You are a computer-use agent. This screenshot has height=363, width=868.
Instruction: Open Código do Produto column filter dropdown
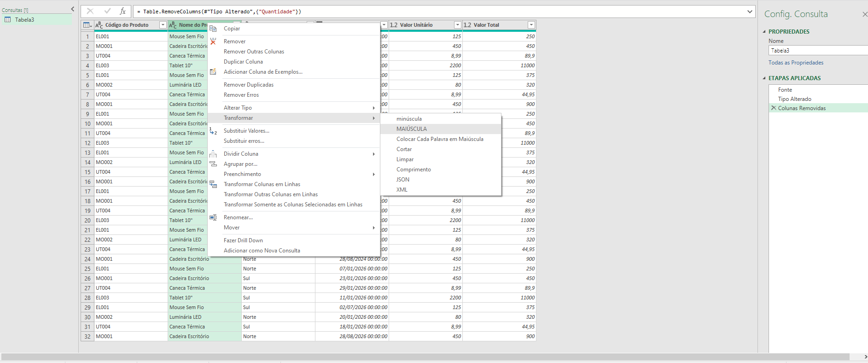point(163,25)
